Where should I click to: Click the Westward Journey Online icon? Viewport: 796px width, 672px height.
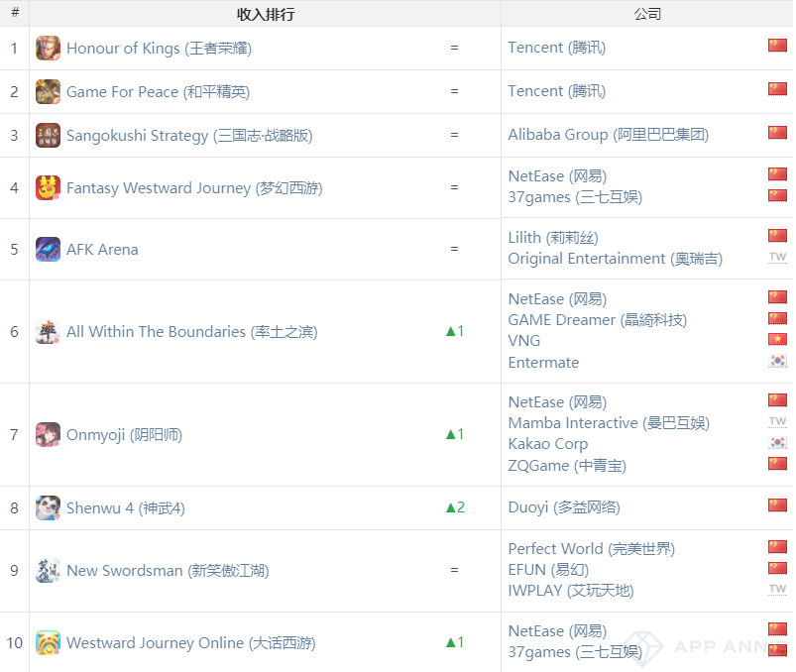48,643
